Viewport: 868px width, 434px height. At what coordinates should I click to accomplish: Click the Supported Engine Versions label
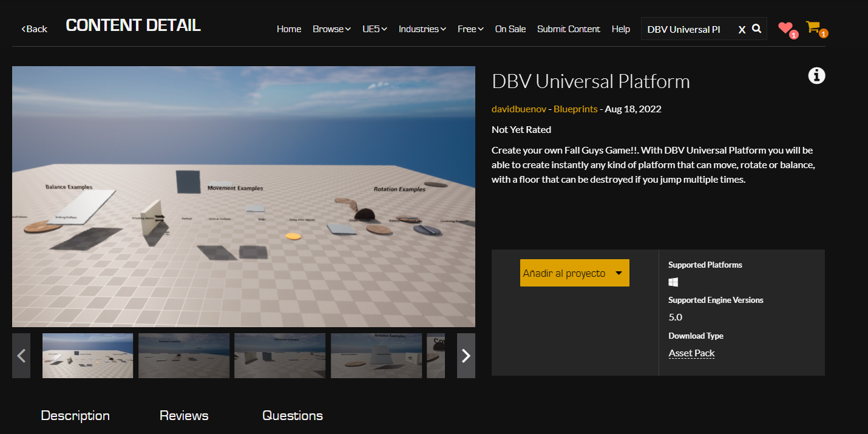coord(716,300)
